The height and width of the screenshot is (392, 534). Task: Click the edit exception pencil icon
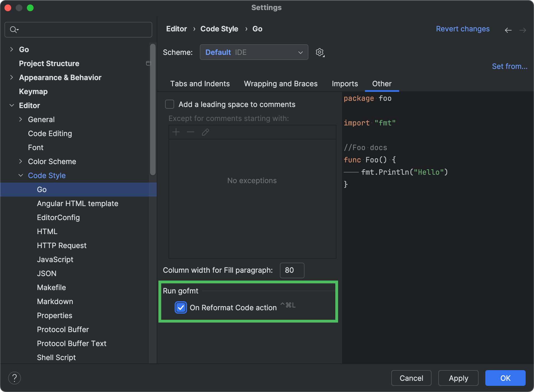(205, 132)
